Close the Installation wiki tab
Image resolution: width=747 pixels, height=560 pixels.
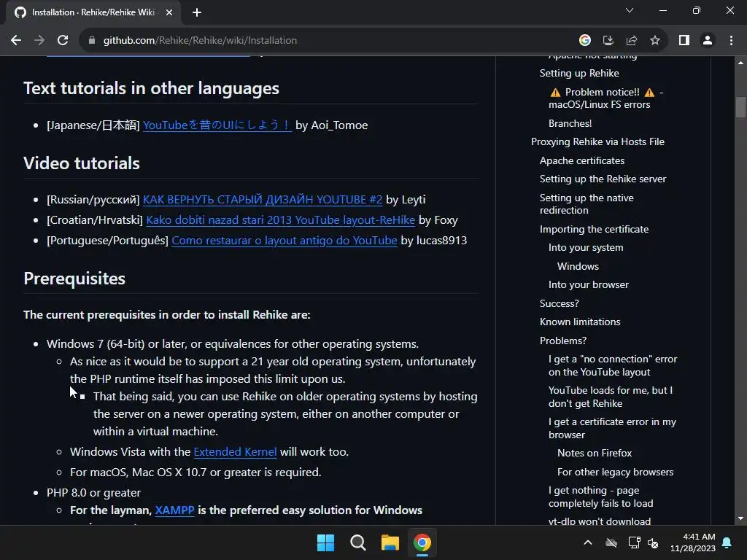coord(169,12)
